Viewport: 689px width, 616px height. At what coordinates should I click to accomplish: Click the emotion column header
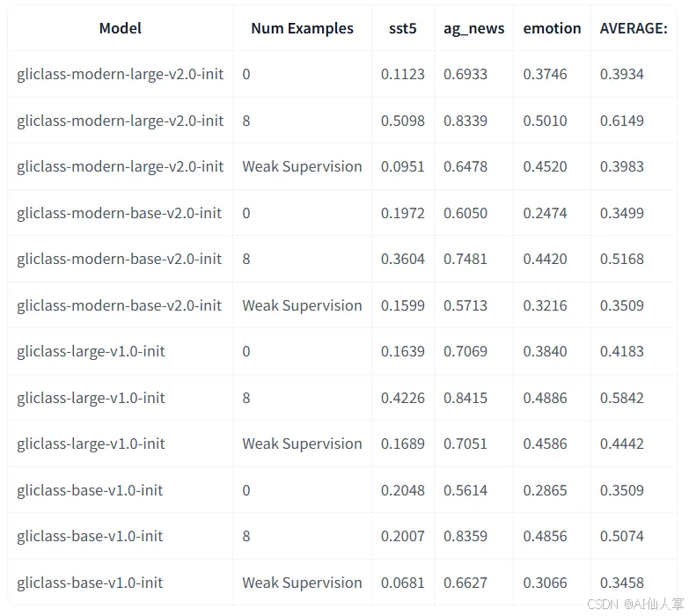tap(552, 28)
